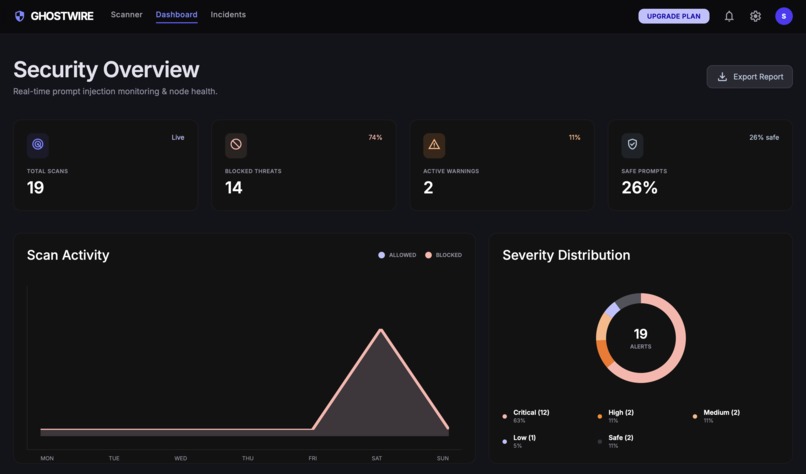Click the Saturday peak on Scan Activity chart

[x=381, y=330]
